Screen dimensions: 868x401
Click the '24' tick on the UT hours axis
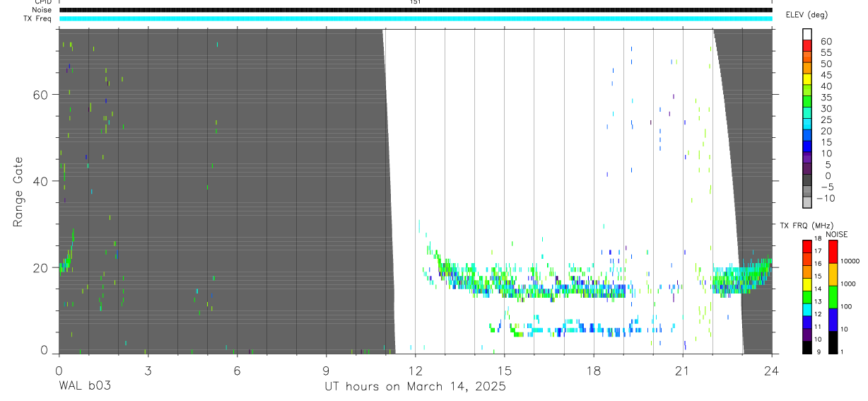coord(772,371)
